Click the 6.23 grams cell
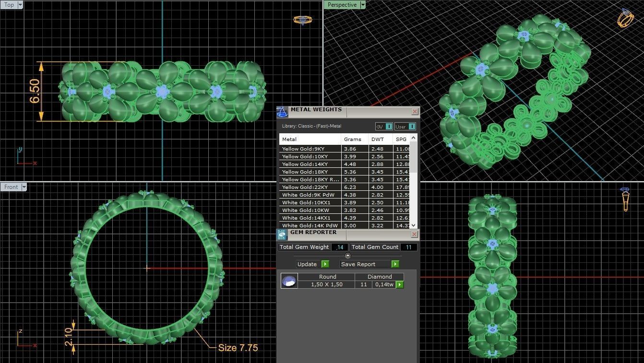 (x=355, y=187)
